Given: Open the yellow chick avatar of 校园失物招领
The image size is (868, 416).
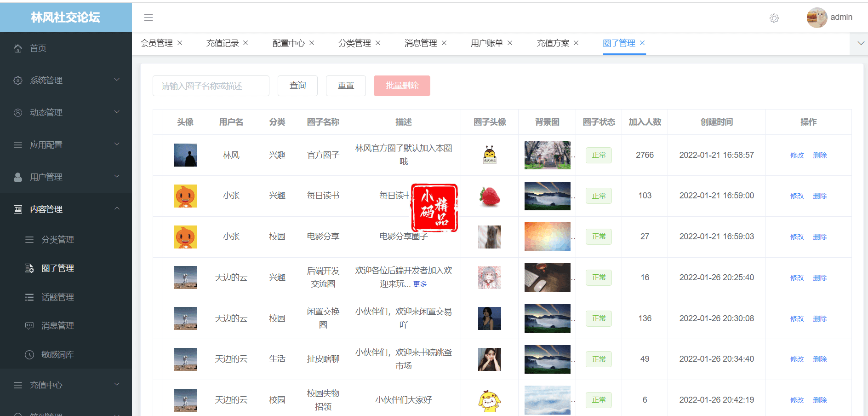Looking at the screenshot, I should pos(490,400).
